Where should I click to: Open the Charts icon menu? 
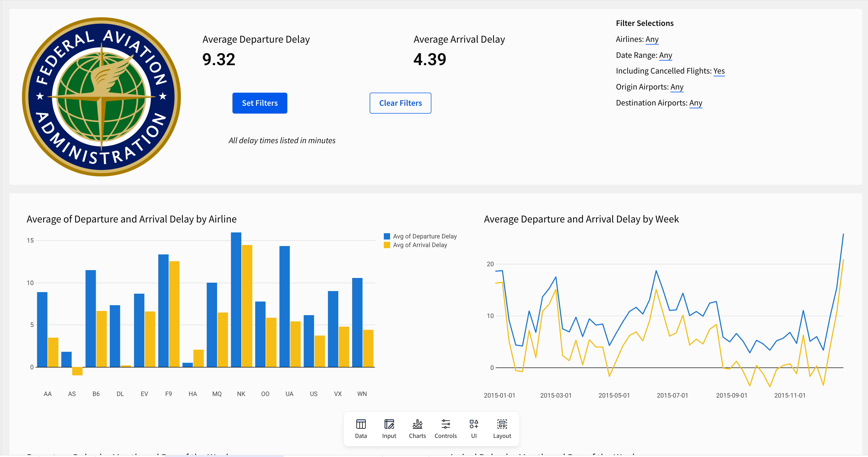pos(417,424)
